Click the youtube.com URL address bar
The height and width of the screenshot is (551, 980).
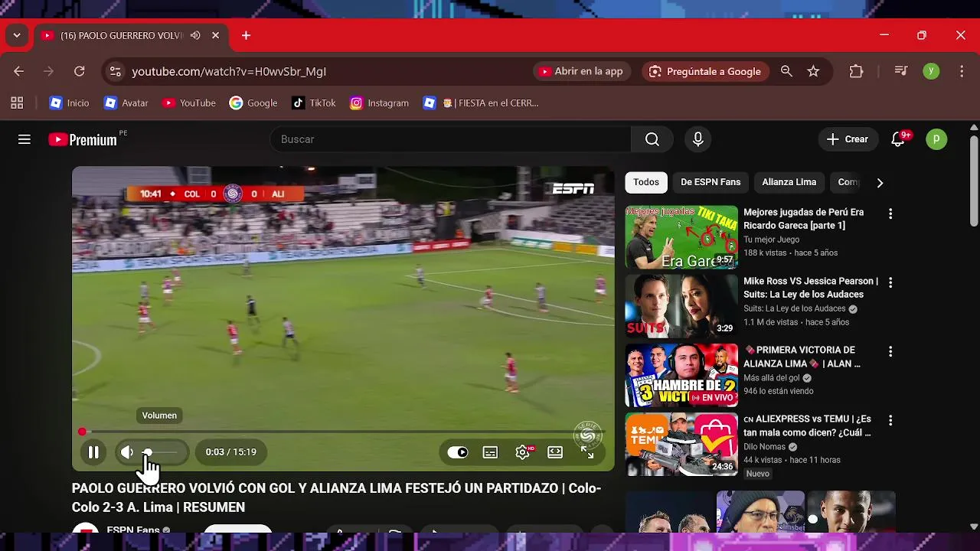point(229,71)
